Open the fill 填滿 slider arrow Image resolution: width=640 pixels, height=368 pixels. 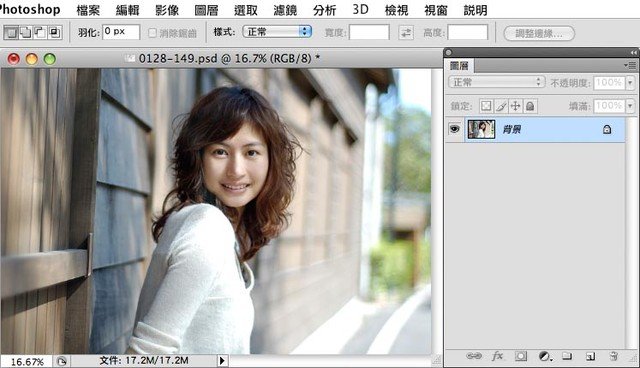[630, 106]
